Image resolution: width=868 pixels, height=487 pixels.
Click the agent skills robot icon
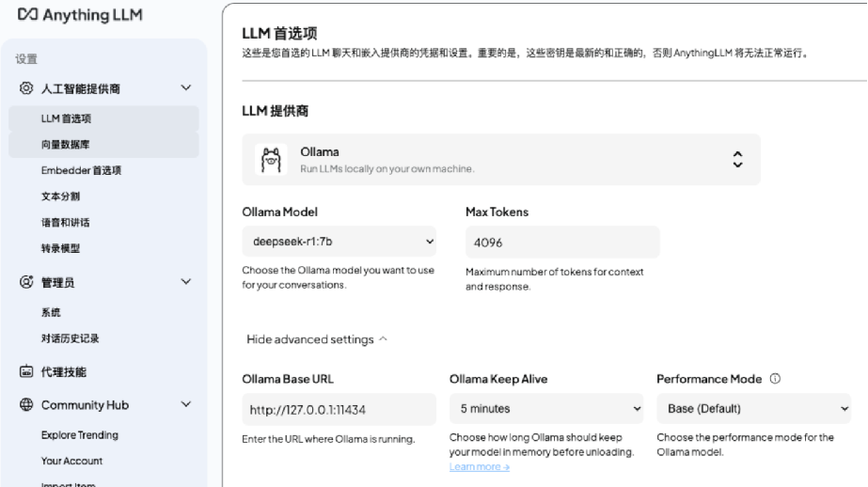click(26, 371)
